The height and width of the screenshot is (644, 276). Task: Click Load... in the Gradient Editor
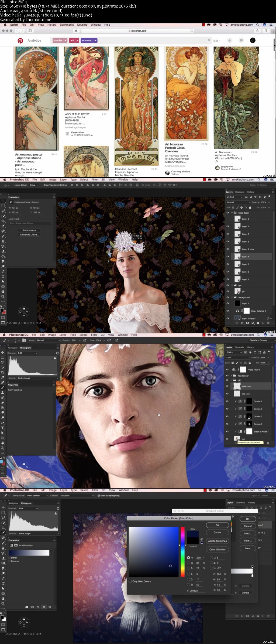248,533
